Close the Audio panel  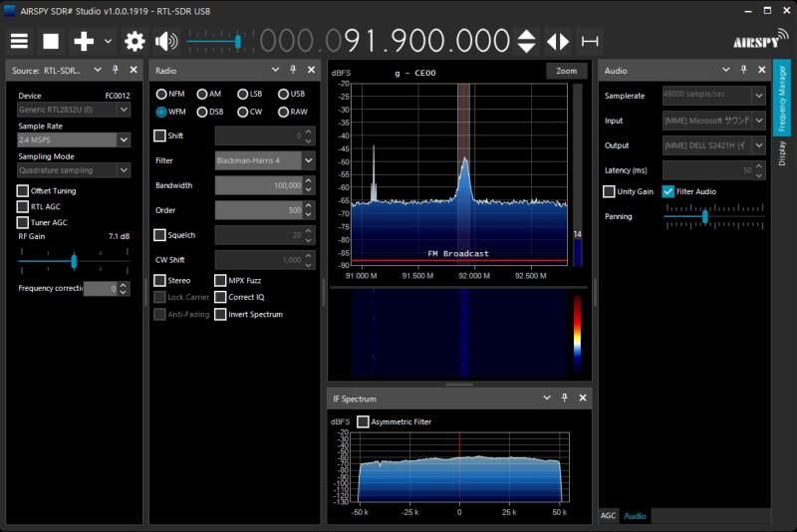click(x=761, y=70)
